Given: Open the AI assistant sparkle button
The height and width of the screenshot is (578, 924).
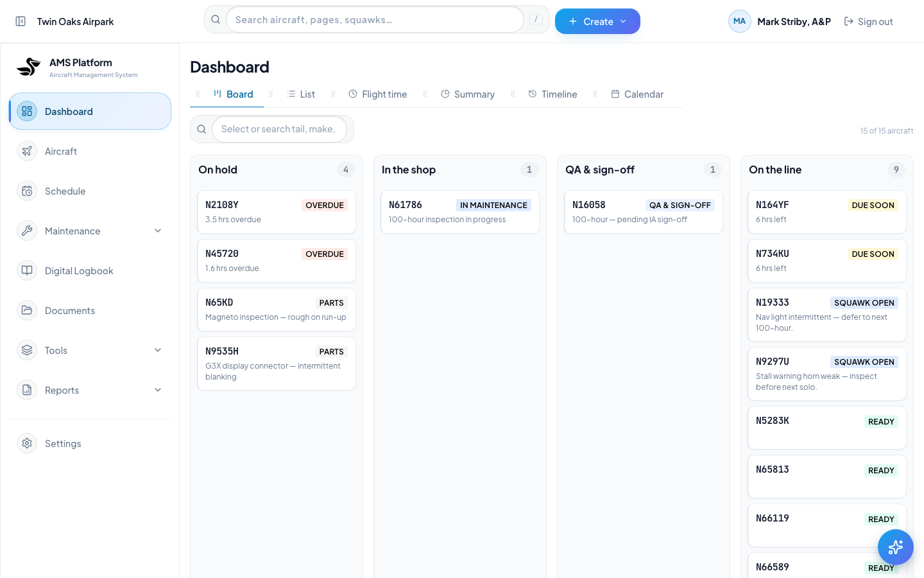Looking at the screenshot, I should [896, 547].
